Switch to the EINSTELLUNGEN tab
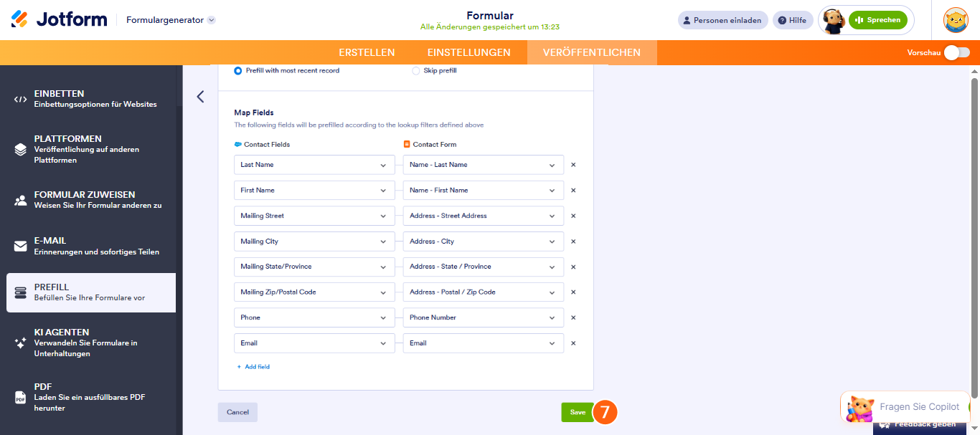This screenshot has width=980, height=435. click(x=469, y=52)
